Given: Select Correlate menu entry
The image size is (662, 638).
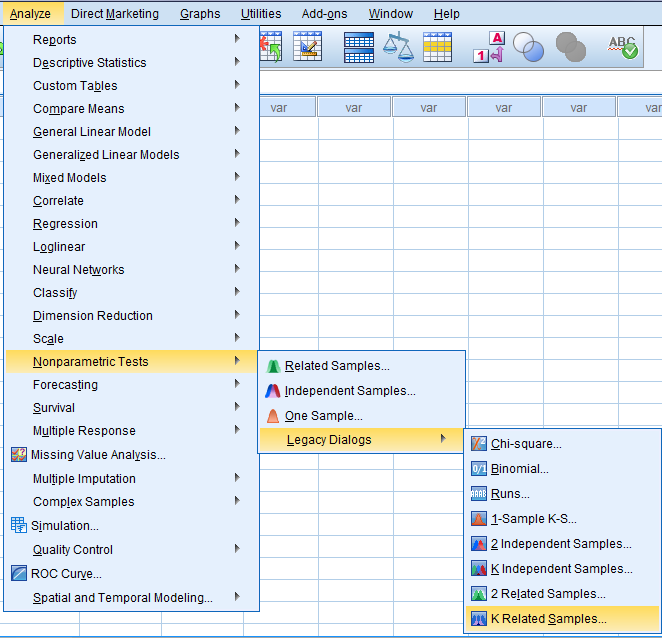Looking at the screenshot, I should tap(131, 201).
